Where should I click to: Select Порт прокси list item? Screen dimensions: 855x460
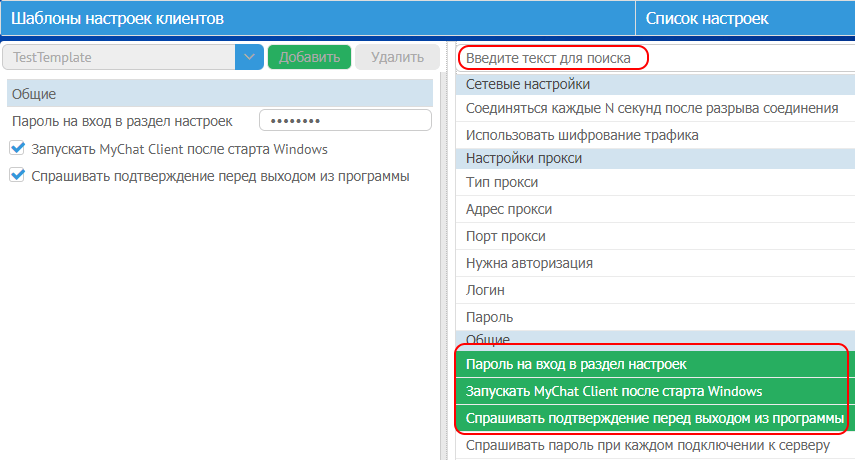point(506,237)
